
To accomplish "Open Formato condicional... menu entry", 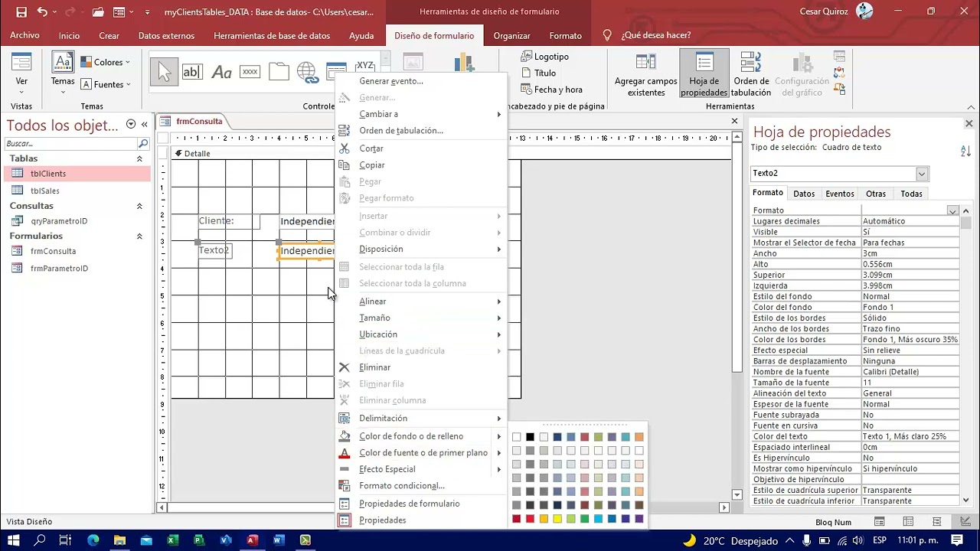I will pyautogui.click(x=421, y=486).
